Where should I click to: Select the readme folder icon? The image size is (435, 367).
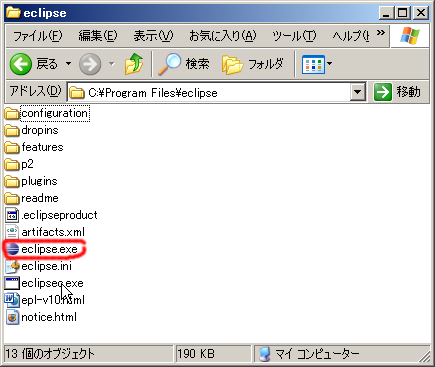pos(12,198)
